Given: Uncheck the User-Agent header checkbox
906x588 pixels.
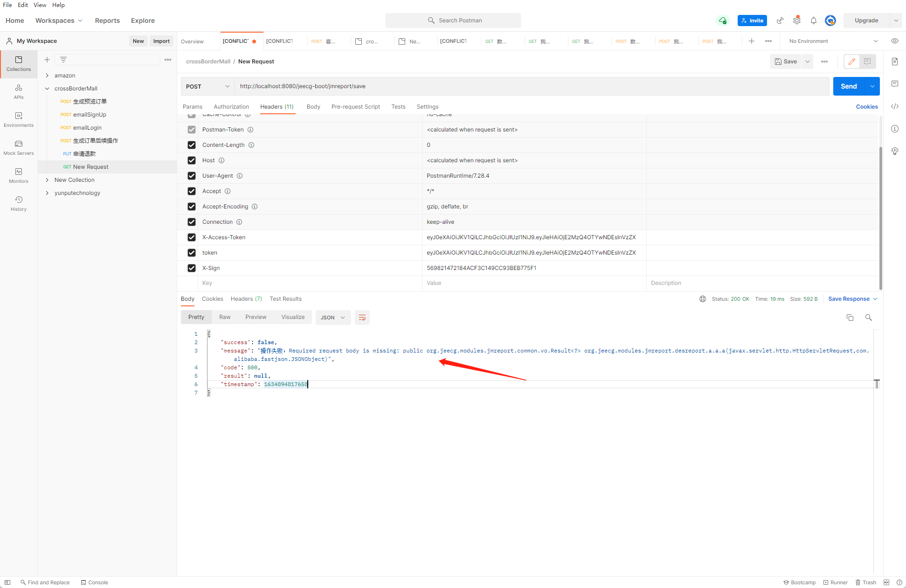Looking at the screenshot, I should (x=192, y=176).
